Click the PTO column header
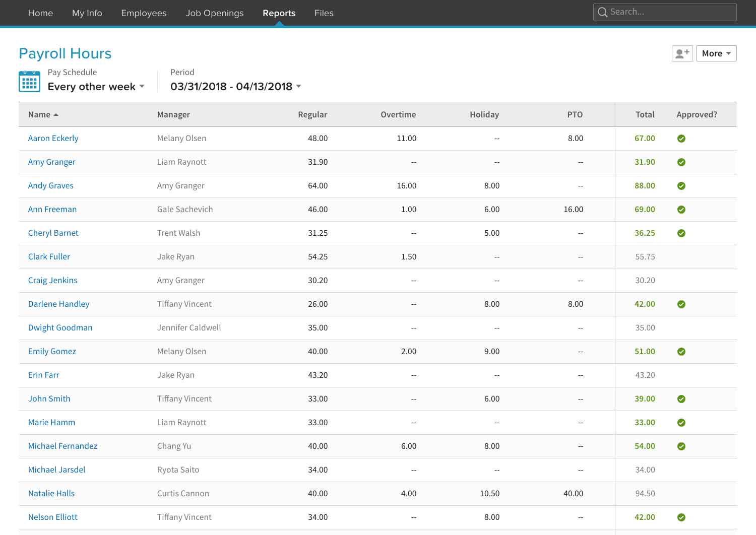 (x=575, y=114)
